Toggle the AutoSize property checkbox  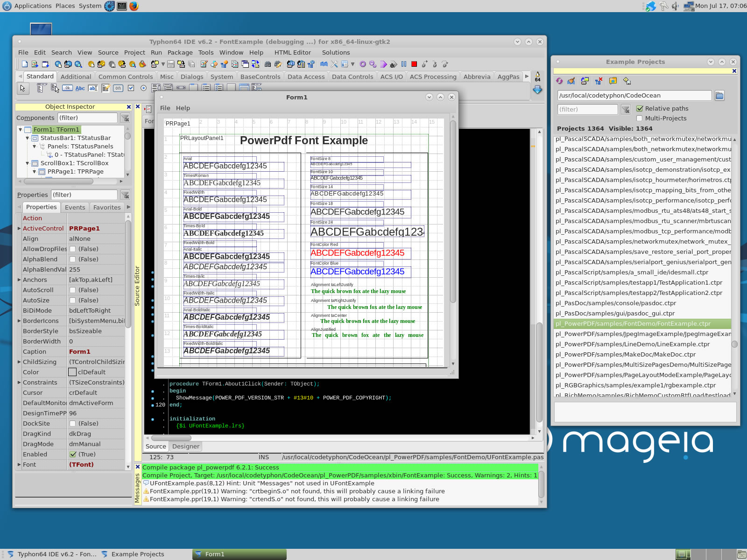(x=73, y=300)
